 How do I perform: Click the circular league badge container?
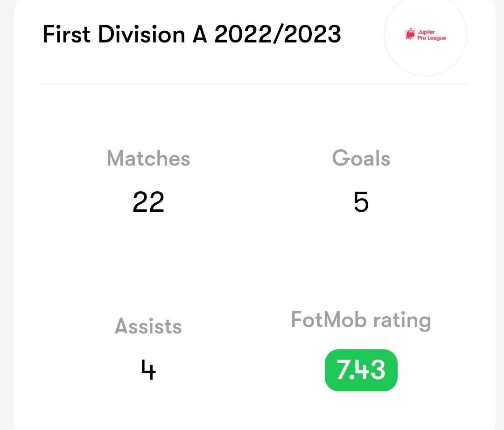tap(426, 35)
